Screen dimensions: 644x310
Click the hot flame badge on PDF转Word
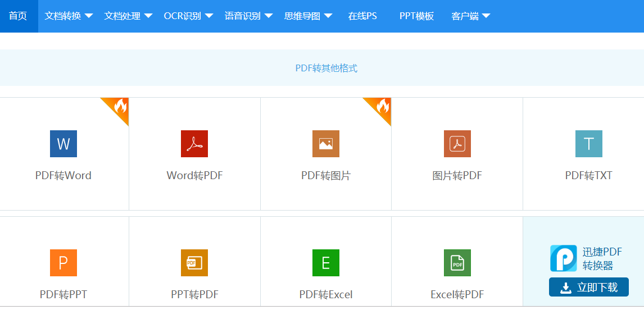coord(120,107)
